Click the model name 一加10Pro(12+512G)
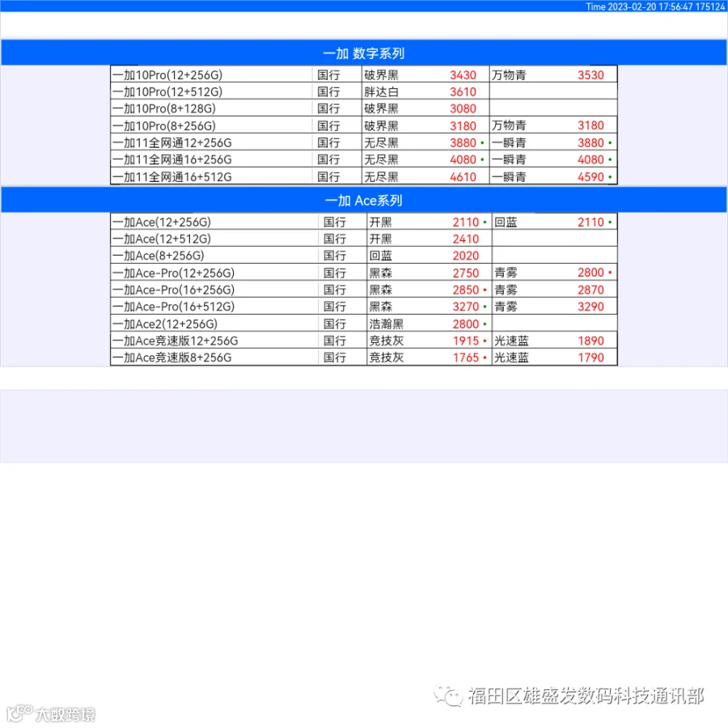 point(167,91)
